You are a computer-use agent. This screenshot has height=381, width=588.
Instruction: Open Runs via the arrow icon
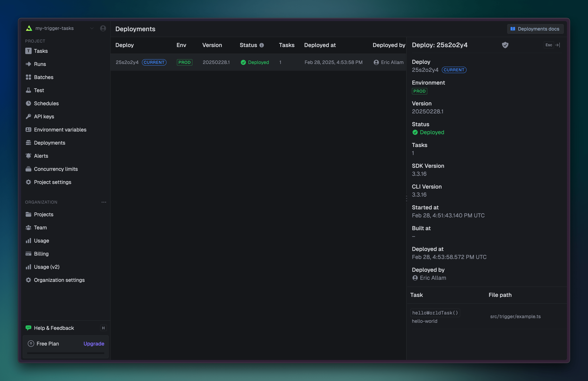click(x=29, y=64)
